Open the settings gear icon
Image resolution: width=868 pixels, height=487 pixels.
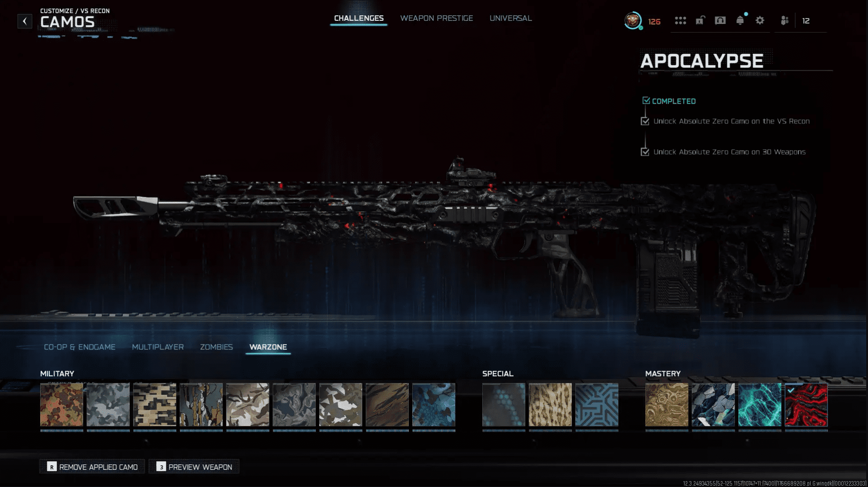pyautogui.click(x=760, y=21)
